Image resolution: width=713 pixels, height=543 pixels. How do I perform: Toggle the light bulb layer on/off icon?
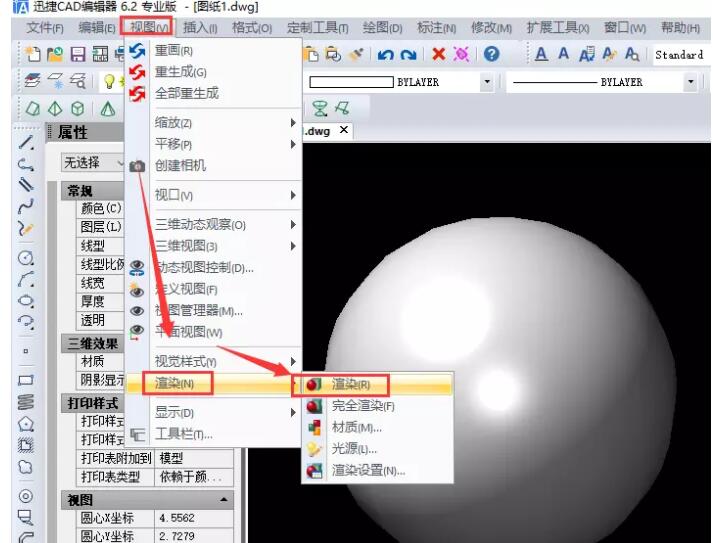point(109,81)
